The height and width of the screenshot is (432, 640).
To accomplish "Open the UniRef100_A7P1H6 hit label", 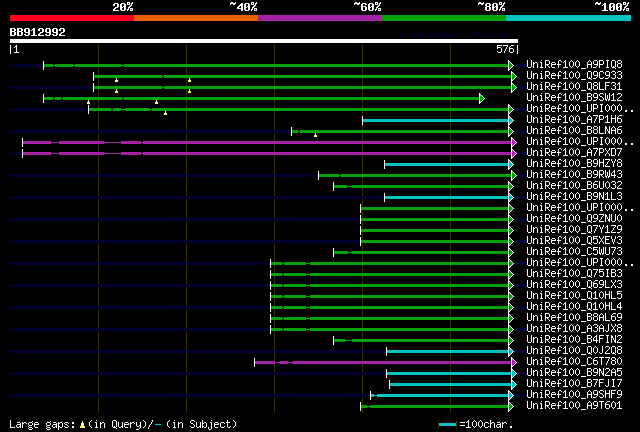I will tap(574, 119).
